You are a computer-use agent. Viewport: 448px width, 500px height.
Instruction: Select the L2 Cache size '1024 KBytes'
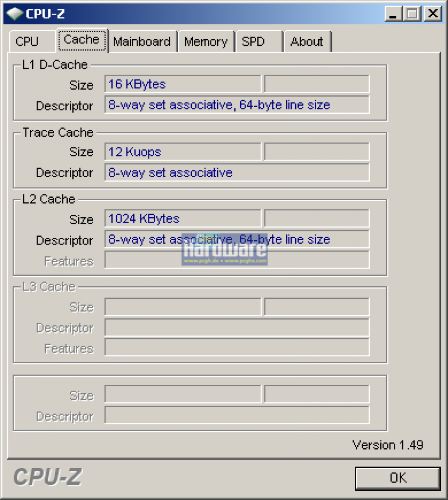tap(183, 219)
